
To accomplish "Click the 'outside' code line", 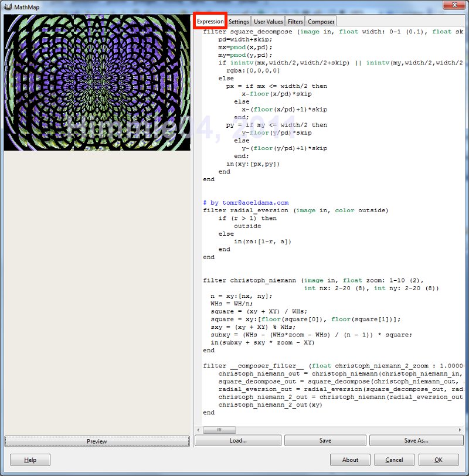I will (x=247, y=226).
